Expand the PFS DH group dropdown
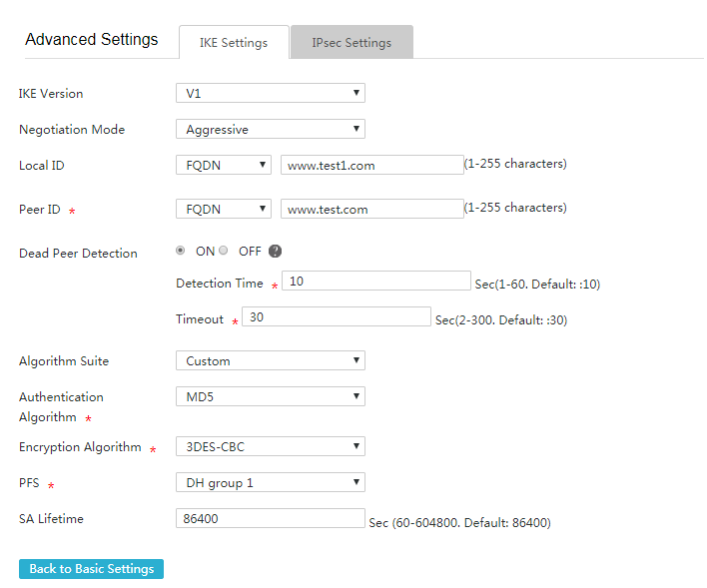707x588 pixels. (271, 482)
